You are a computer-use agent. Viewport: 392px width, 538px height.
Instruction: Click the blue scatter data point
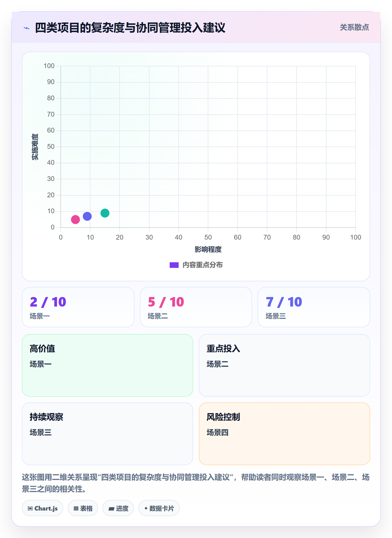pyautogui.click(x=87, y=216)
